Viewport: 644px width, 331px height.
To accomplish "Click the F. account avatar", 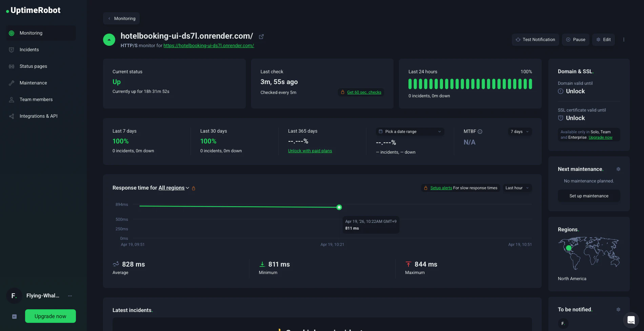I will point(14,296).
